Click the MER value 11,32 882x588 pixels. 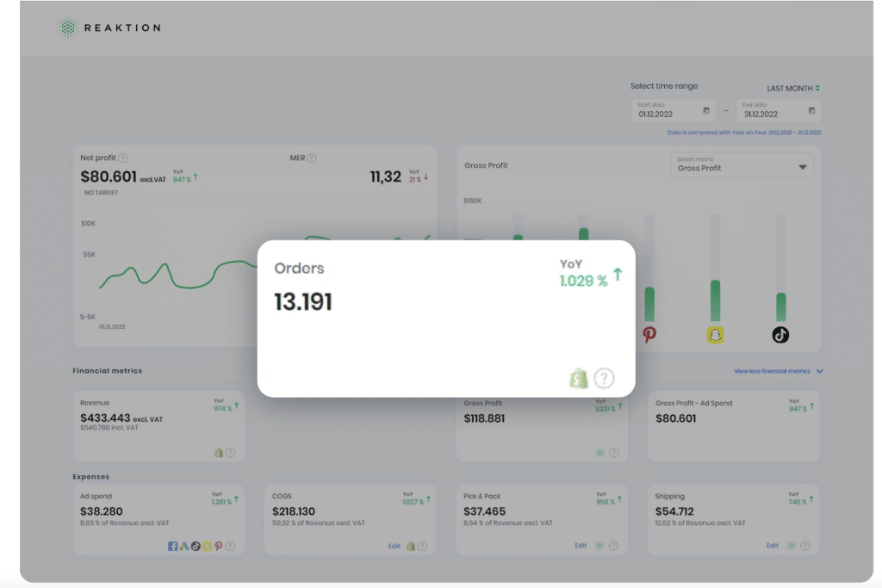[x=385, y=177]
